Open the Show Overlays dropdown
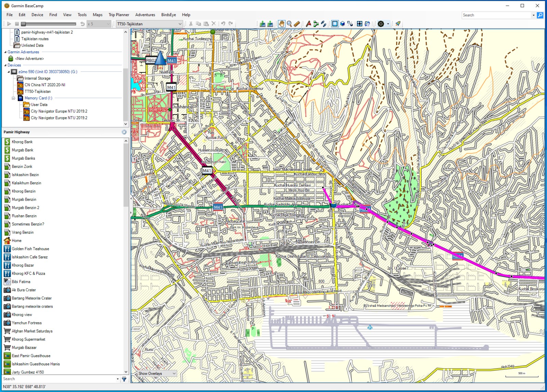547x392 pixels. (157, 374)
